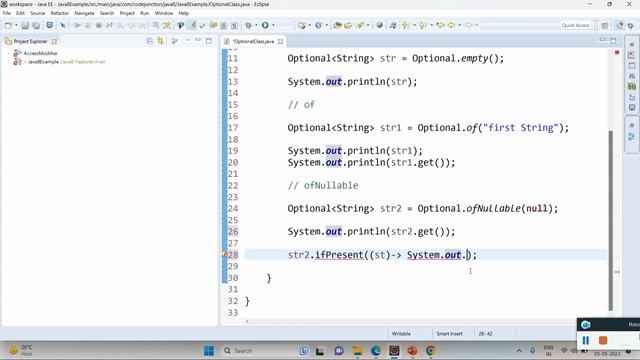
Task: Open the New file dropdown arrow
Action: pyautogui.click(x=16, y=25)
